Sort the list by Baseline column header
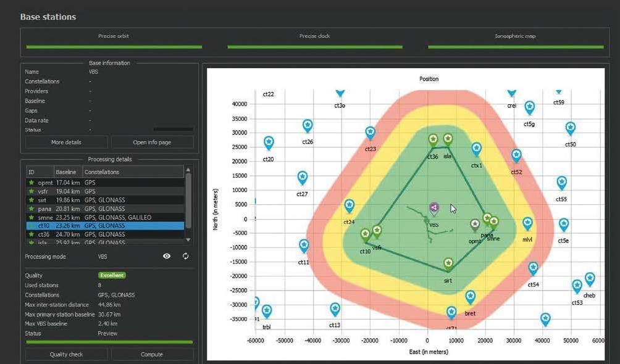620x364 pixels. tap(67, 172)
